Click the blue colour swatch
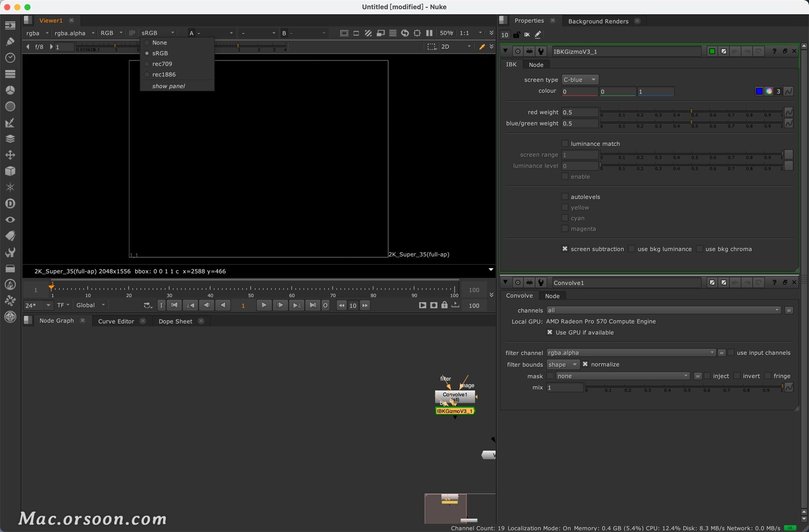 click(759, 91)
